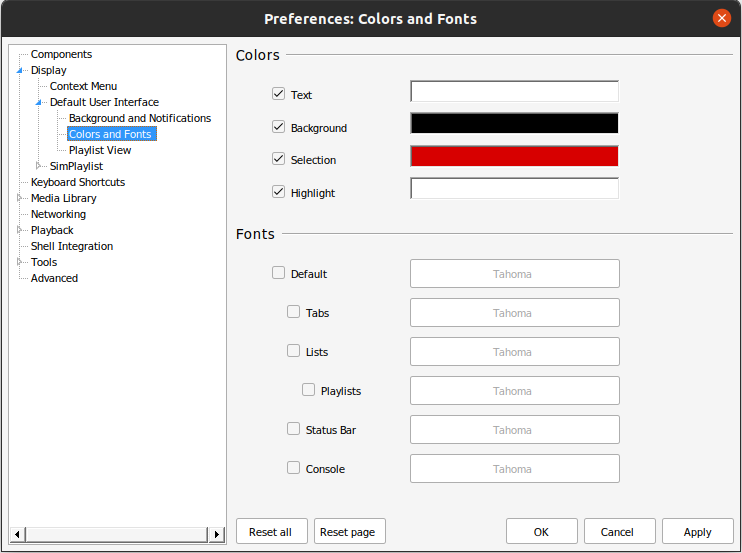
Task: Open the black Background color swatch
Action: point(514,123)
